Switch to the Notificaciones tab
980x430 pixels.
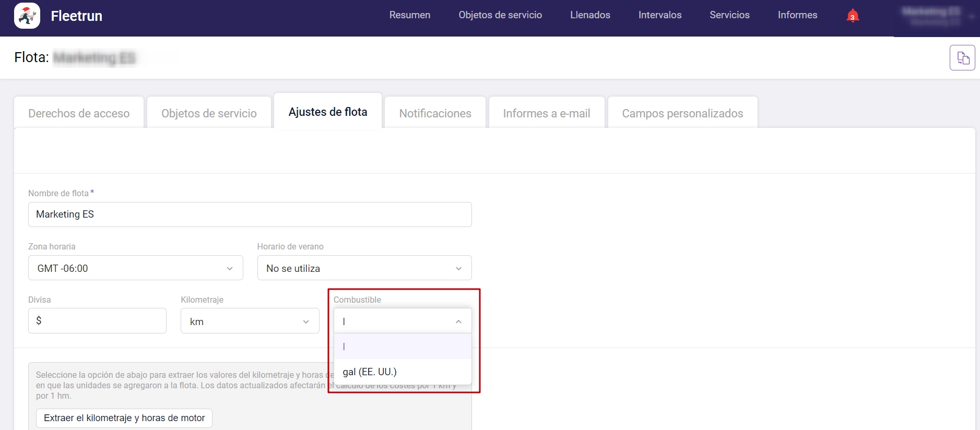coord(435,113)
